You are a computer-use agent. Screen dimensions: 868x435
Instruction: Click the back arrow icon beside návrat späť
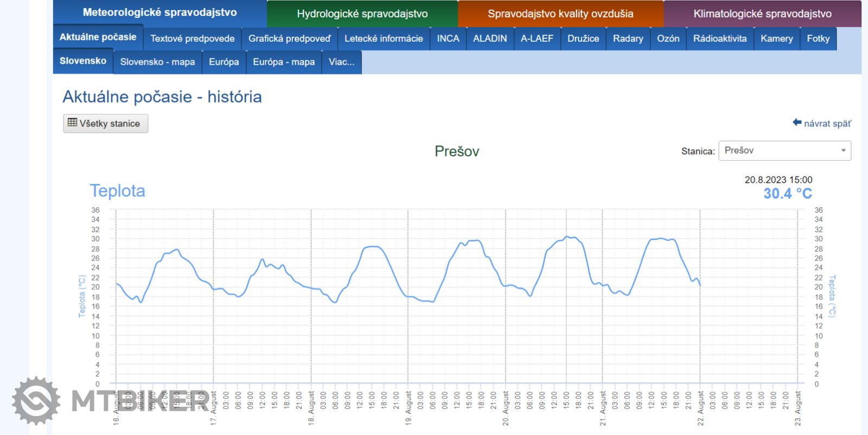796,123
